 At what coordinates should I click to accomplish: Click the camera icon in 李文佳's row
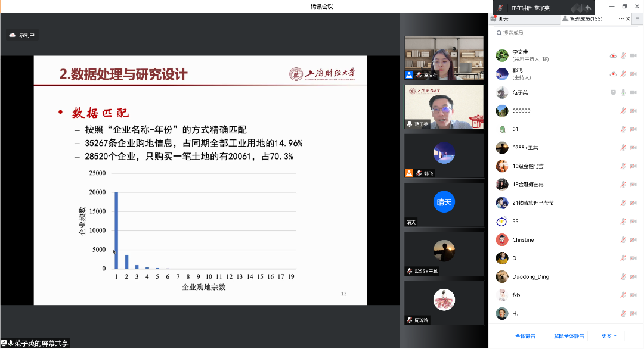tap(633, 55)
